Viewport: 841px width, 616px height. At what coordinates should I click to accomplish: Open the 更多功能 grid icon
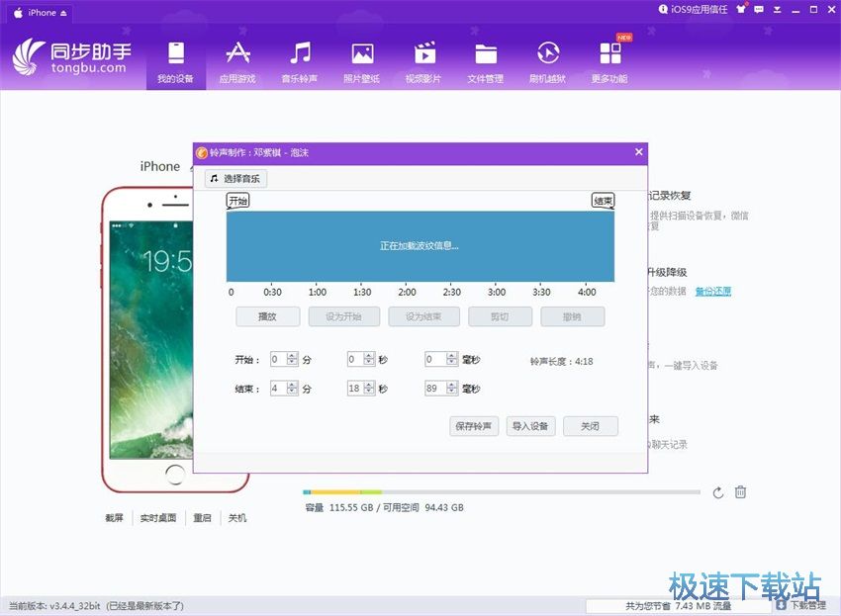click(609, 53)
